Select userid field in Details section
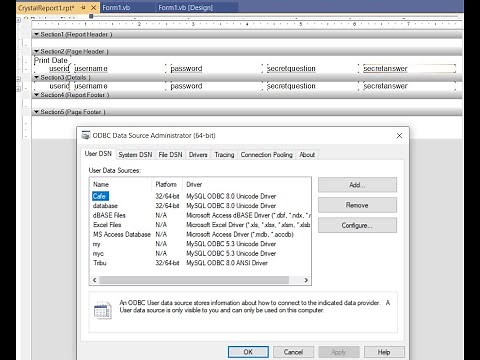 click(59, 86)
